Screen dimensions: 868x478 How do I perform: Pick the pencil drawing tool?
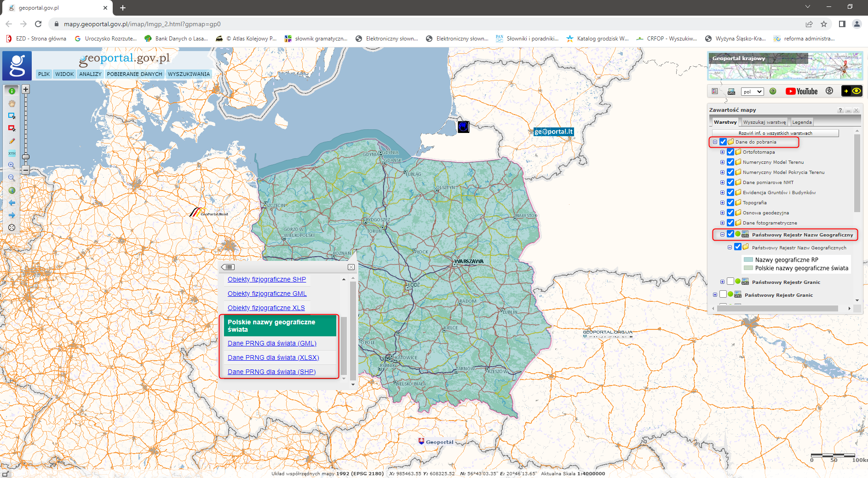click(x=12, y=141)
